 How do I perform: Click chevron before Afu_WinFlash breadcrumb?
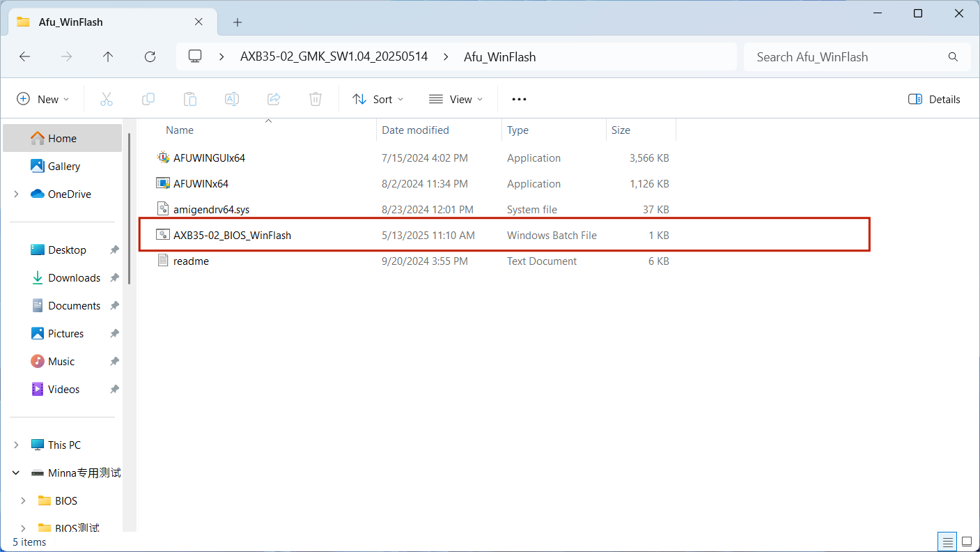(x=446, y=57)
